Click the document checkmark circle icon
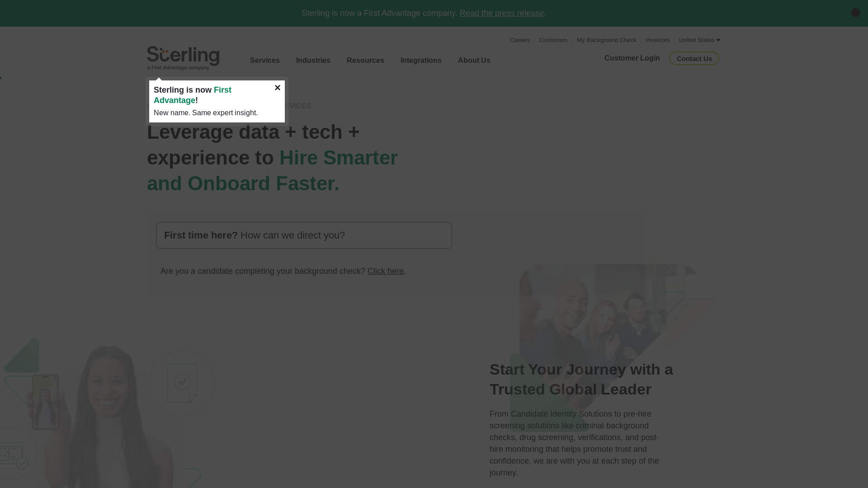Screen dimensions: 868x488 coord(182,383)
